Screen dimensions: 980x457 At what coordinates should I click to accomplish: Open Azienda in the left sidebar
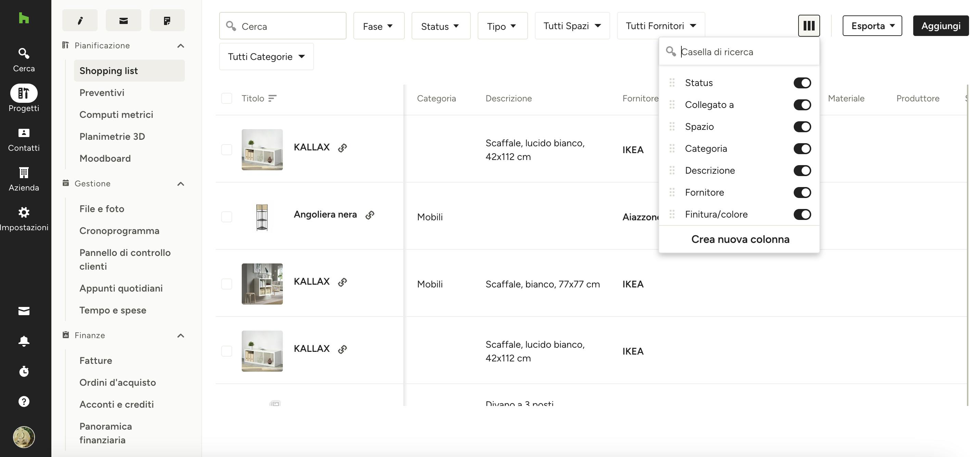24,179
